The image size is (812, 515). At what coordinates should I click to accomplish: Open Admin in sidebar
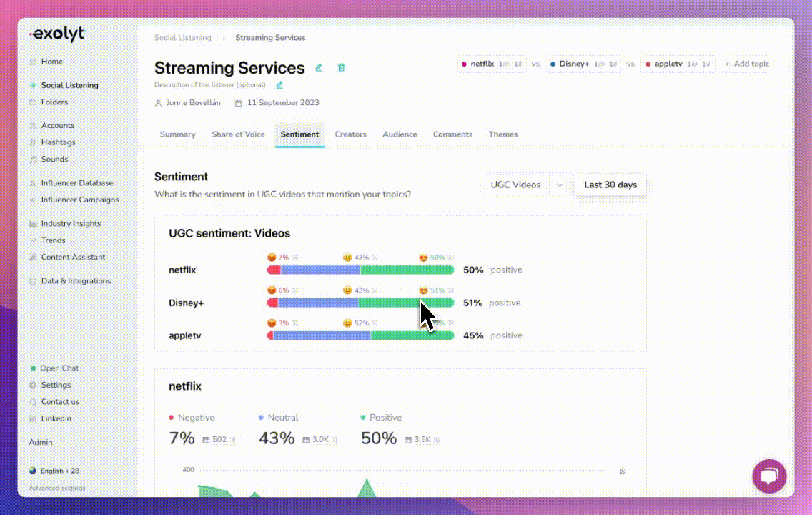pos(41,442)
